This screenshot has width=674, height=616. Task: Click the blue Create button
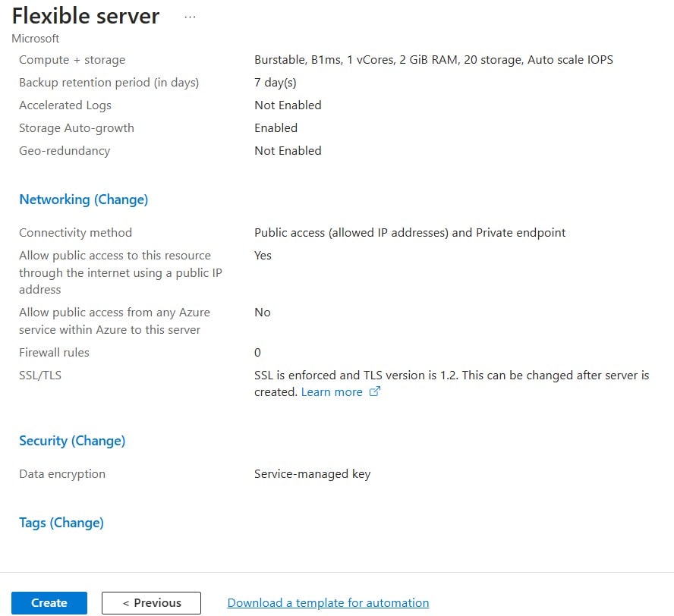tap(49, 602)
